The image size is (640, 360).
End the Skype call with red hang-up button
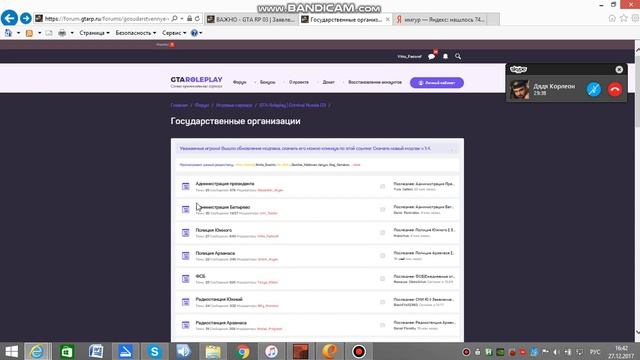615,89
